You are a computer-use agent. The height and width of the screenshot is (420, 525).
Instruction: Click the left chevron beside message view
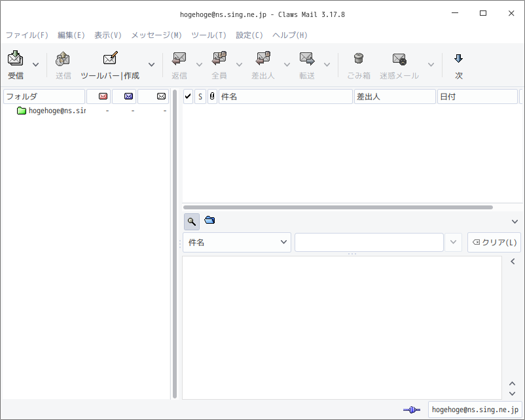[x=513, y=262]
